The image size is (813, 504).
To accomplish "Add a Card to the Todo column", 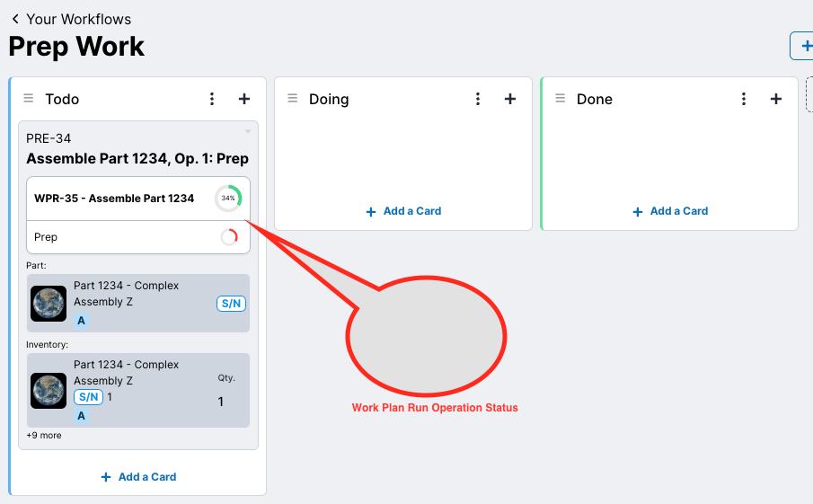I will coord(138,477).
